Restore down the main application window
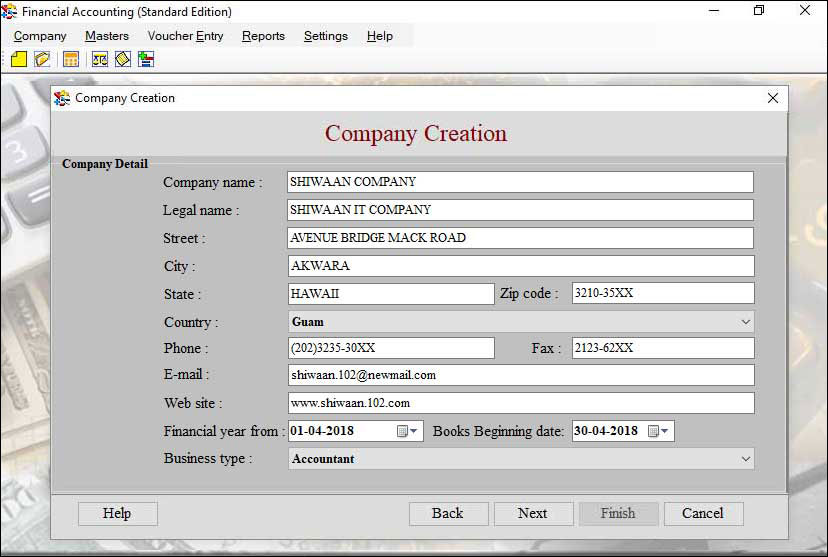Viewport: 828px width, 557px height. (x=759, y=11)
